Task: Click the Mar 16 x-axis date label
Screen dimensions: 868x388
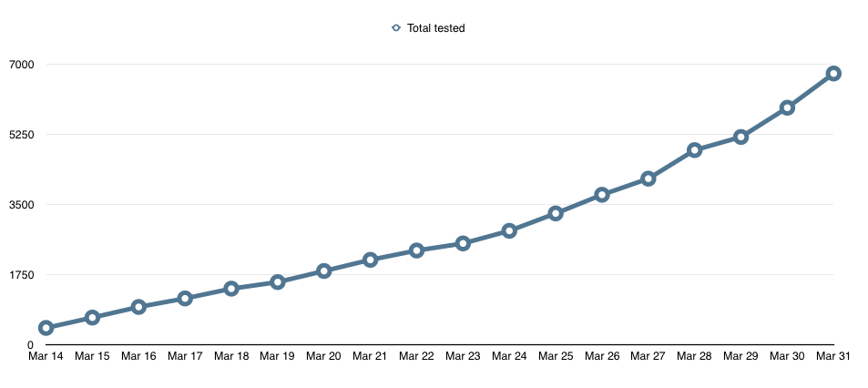Action: (x=138, y=357)
